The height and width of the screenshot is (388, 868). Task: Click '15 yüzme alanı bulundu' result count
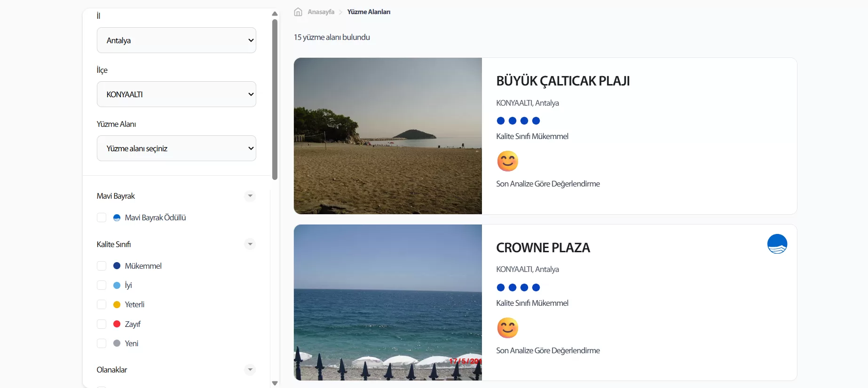click(332, 37)
